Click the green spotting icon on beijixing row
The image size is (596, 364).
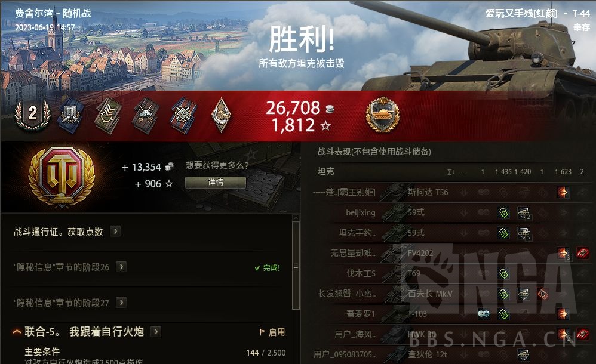(x=503, y=212)
